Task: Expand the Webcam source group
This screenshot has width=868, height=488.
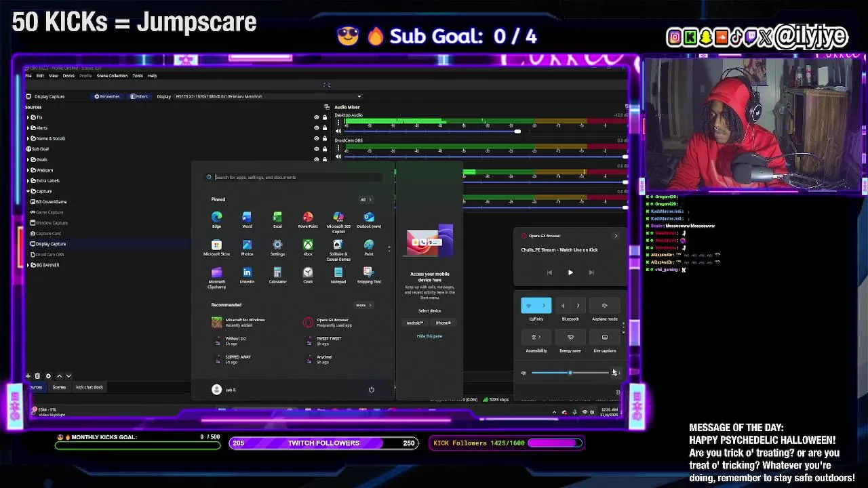Action: pos(28,170)
